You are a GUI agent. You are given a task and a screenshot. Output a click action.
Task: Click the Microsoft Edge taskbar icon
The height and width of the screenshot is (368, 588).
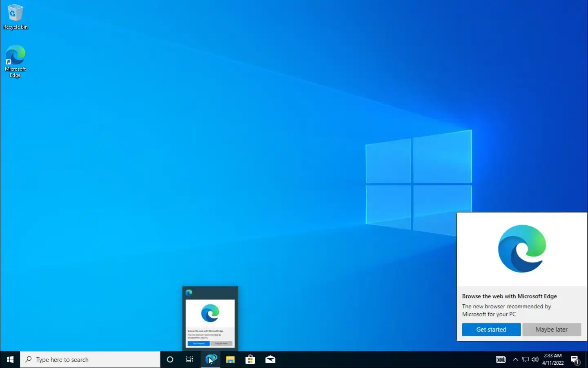(x=210, y=359)
